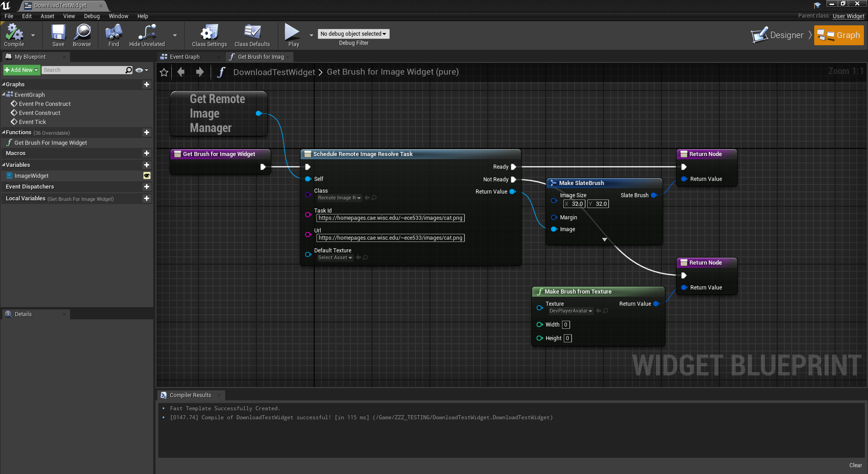Select Event Construct in tree

click(x=40, y=113)
